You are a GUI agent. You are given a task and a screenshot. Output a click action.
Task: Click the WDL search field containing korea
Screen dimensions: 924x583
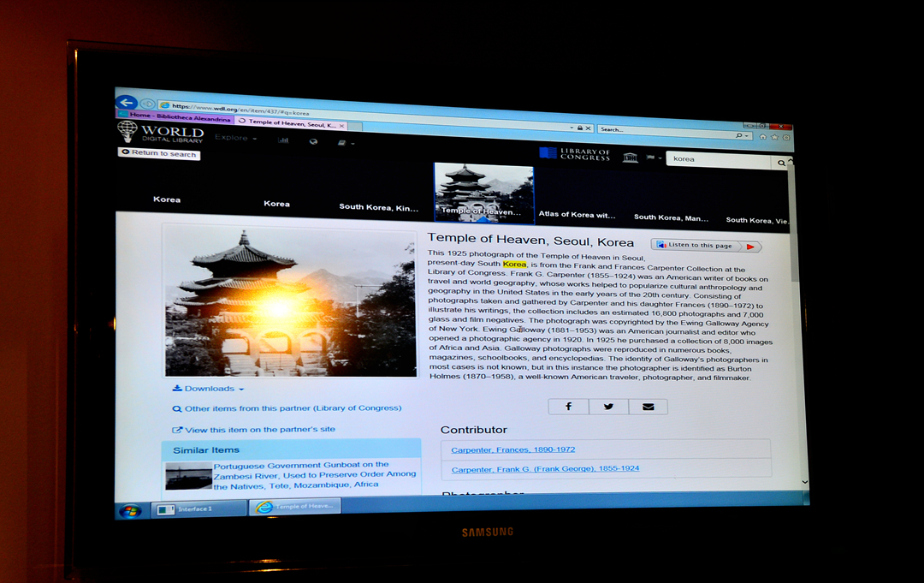tap(719, 160)
